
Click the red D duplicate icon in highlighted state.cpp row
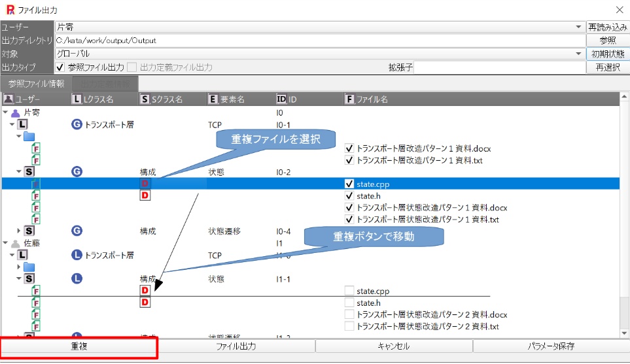click(145, 184)
